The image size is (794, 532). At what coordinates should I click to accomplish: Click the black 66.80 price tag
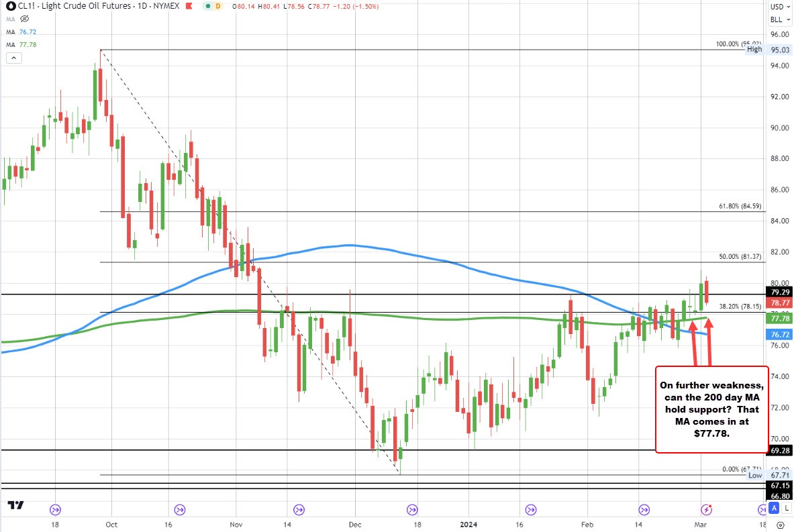780,496
